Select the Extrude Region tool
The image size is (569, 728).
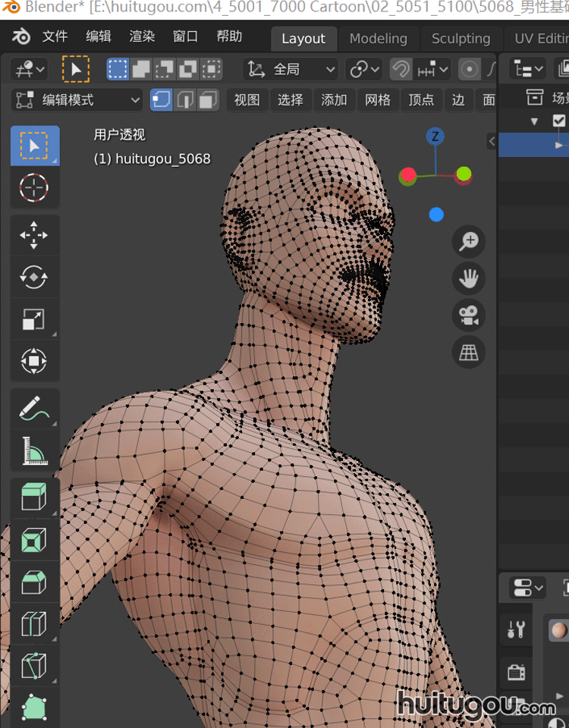tap(34, 498)
